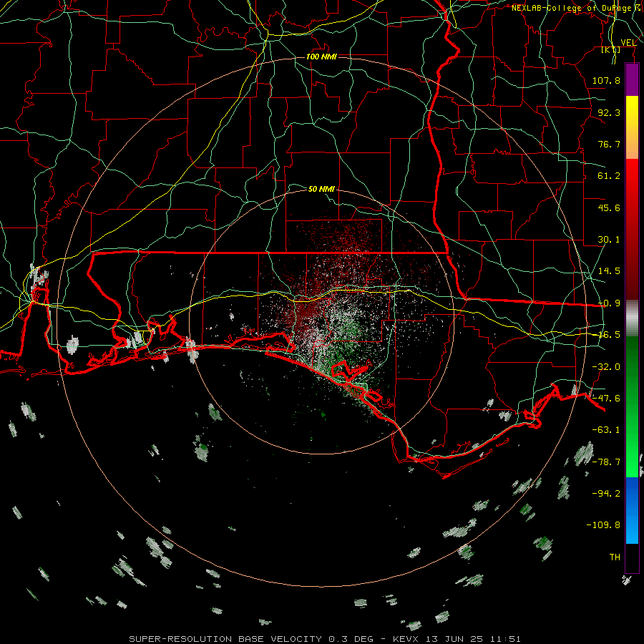Pick the red segment of the color bar
Viewport: 644px width, 644px height.
[x=632, y=229]
